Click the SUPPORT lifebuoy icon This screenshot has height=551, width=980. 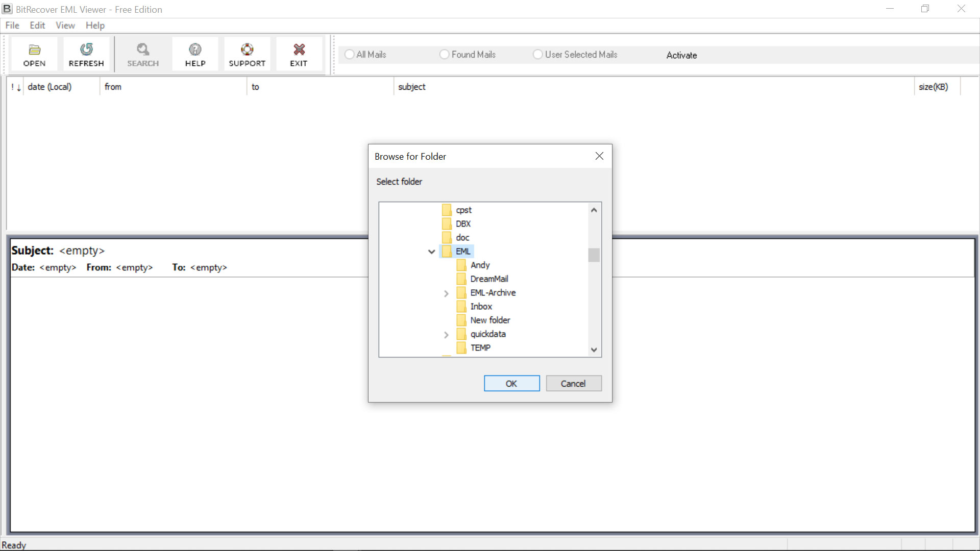(x=247, y=49)
